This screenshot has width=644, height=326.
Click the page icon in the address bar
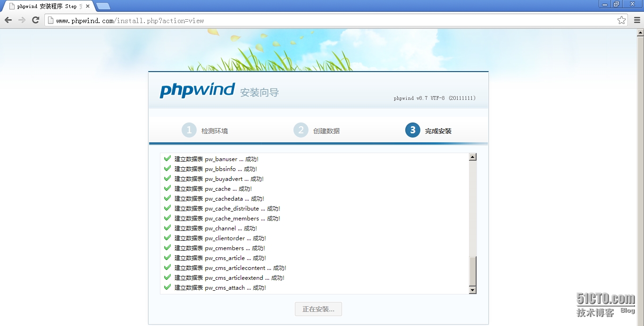pos(50,20)
